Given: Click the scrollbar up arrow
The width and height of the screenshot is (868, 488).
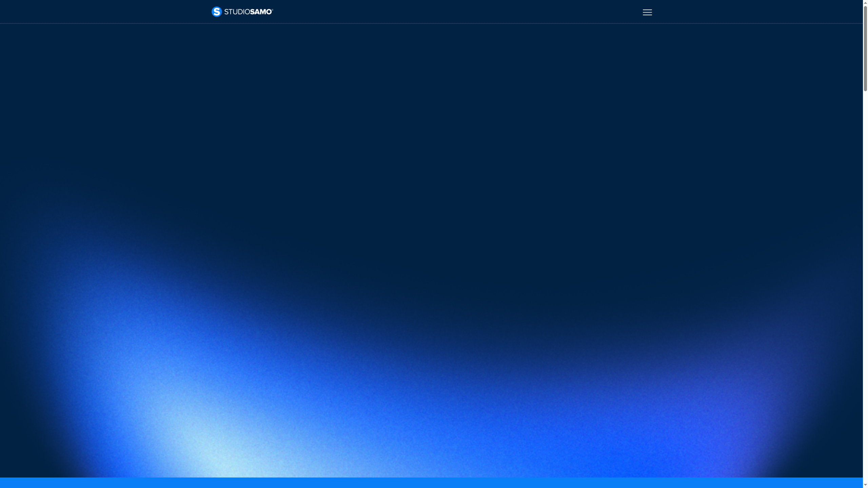Looking at the screenshot, I should tap(865, 3).
